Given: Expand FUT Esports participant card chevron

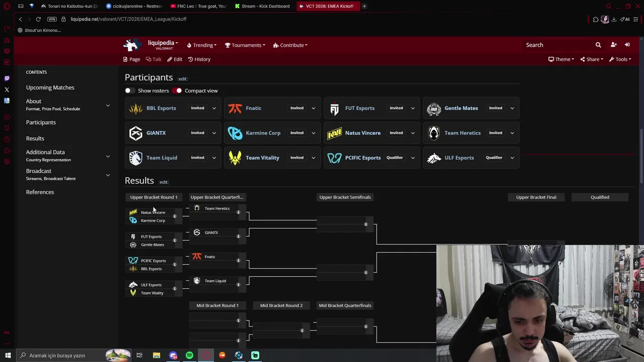Looking at the screenshot, I should [x=413, y=108].
